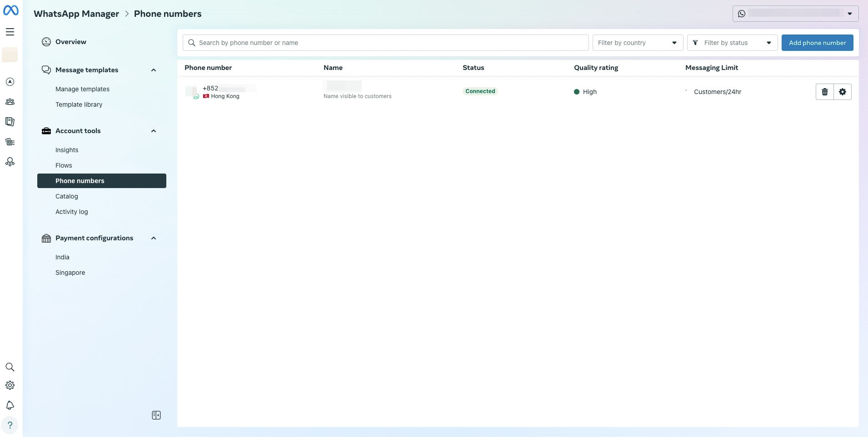
Task: Open the people group icon in rail
Action: pos(10,102)
